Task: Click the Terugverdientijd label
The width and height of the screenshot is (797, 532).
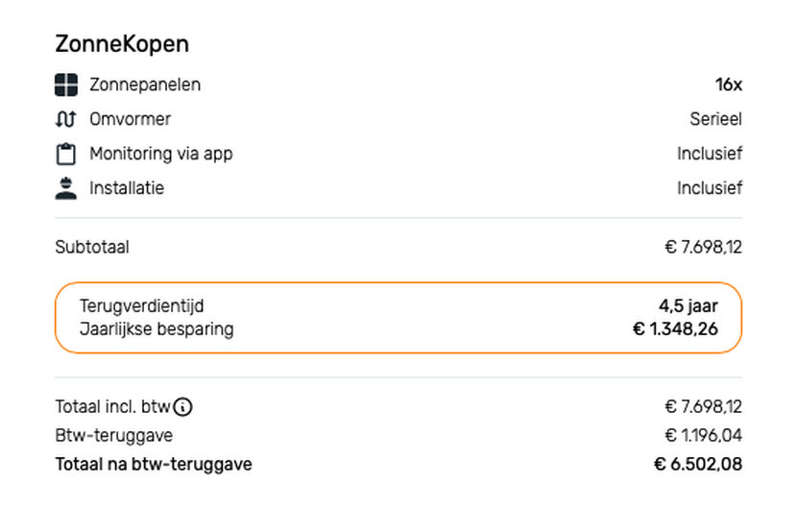Action: click(141, 306)
